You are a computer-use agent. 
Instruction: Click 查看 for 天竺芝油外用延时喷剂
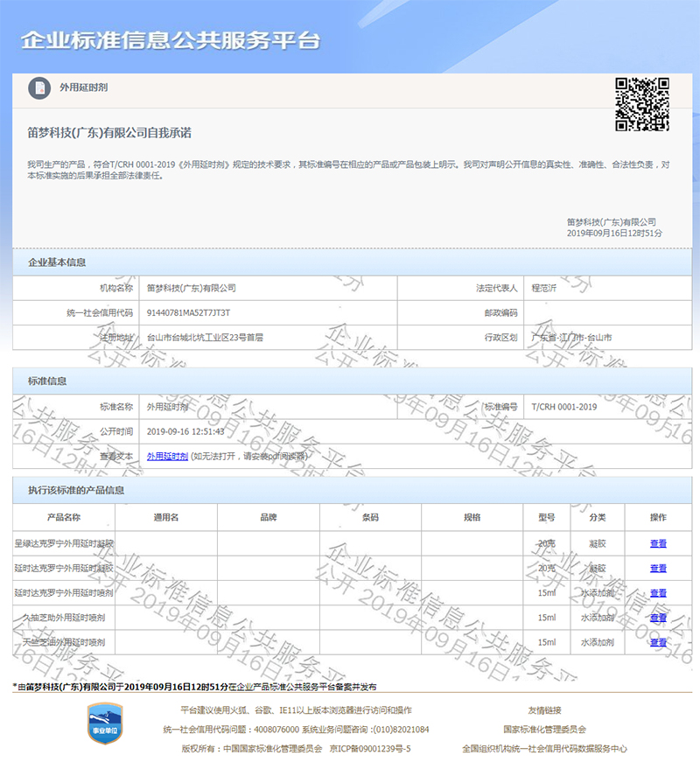pos(658,642)
